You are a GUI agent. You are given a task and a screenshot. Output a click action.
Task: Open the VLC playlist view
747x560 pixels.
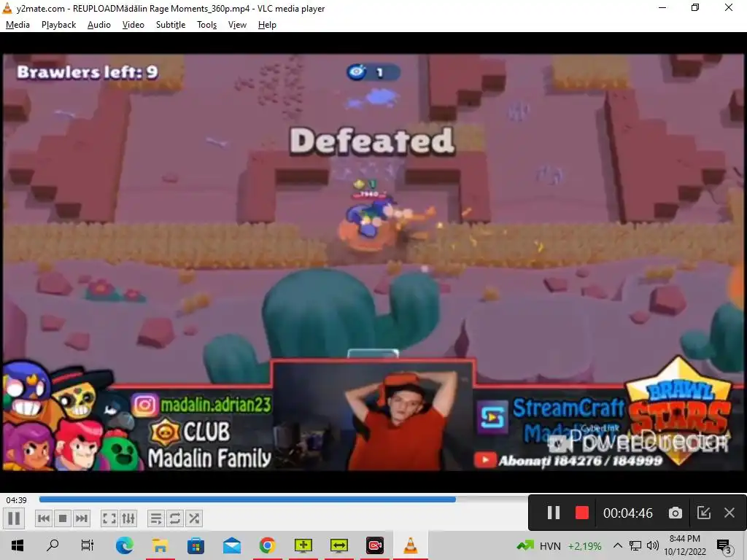[x=156, y=518]
